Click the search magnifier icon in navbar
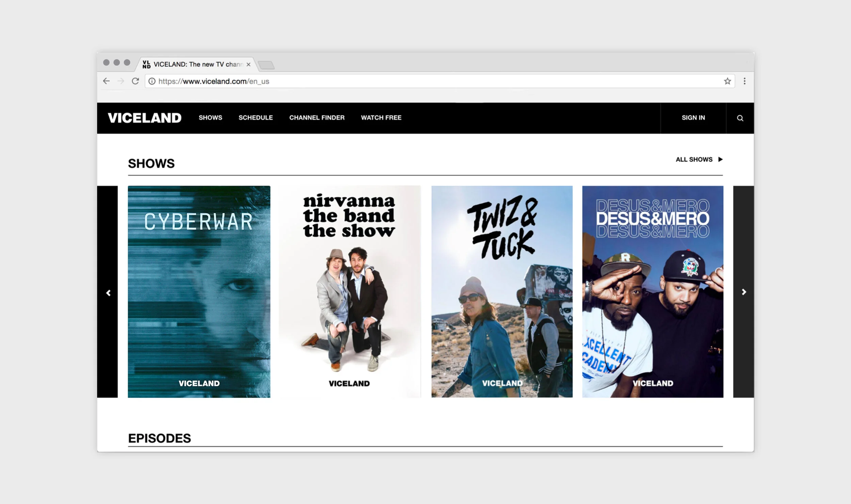 pyautogui.click(x=740, y=118)
